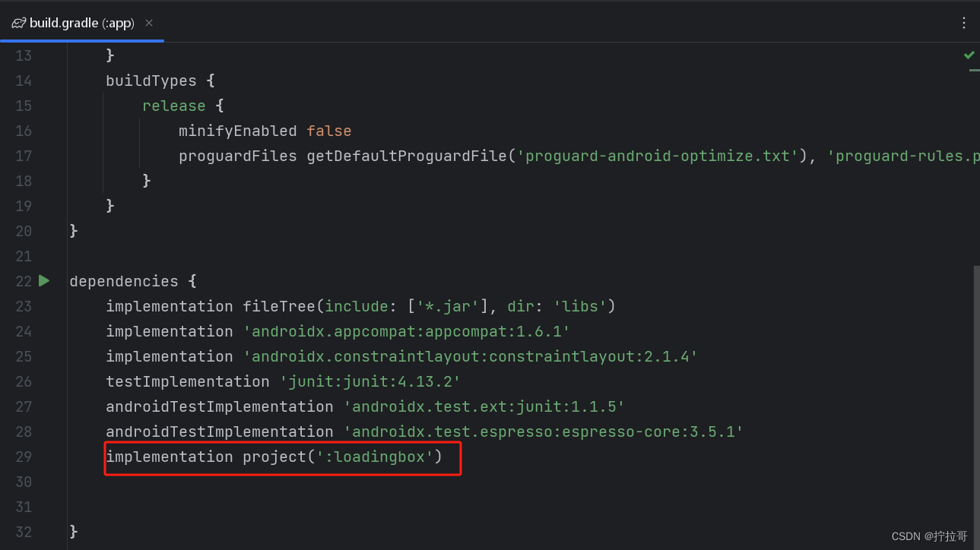Click the 'getDefaultProguardFile' method call

[407, 156]
